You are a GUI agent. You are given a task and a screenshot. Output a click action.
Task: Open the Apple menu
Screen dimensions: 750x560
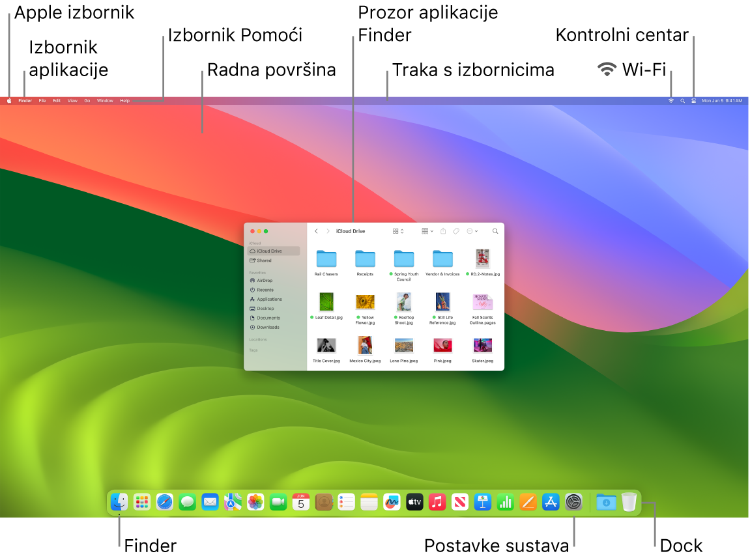coord(8,100)
